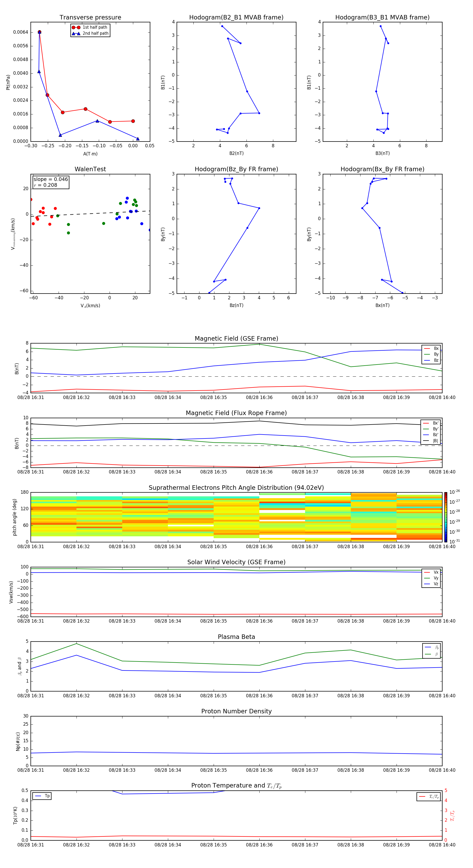Click the "A(T·m)" x-axis label
473x868 pixels.
pos(90,154)
